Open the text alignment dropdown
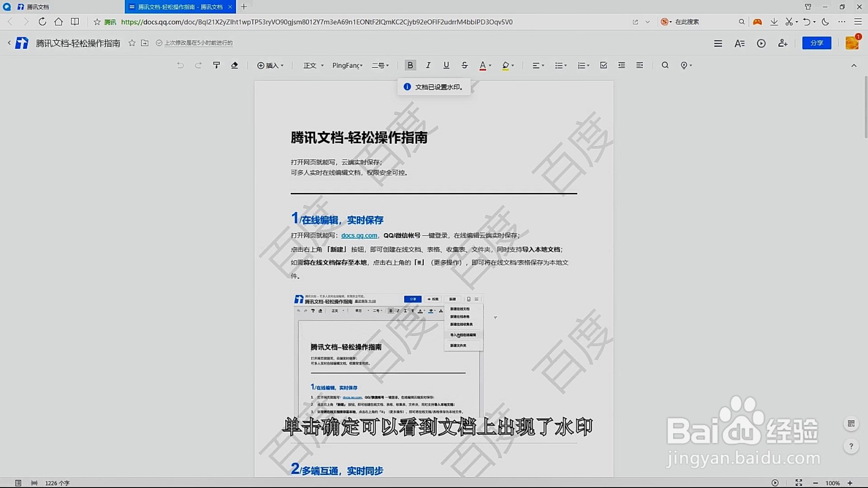 (x=538, y=66)
